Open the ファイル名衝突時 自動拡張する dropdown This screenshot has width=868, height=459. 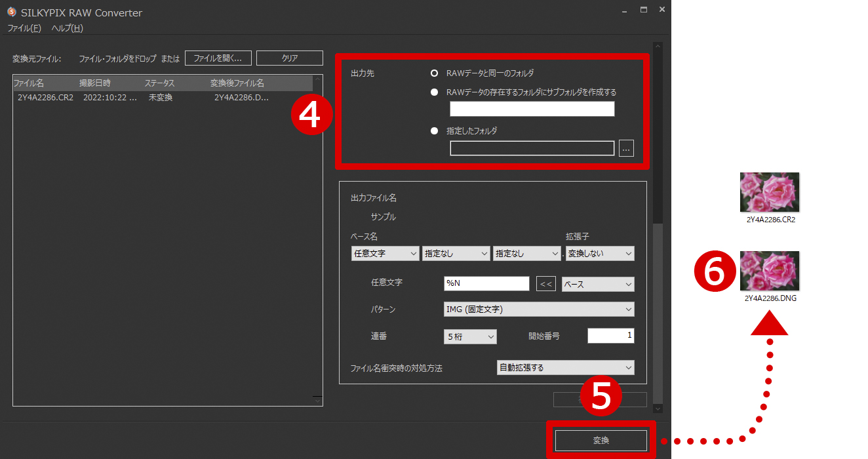click(565, 367)
